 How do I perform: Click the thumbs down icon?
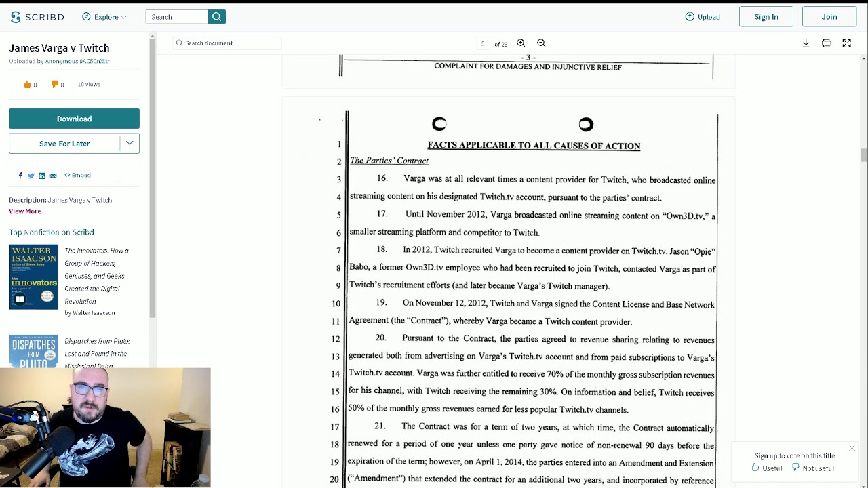[55, 85]
